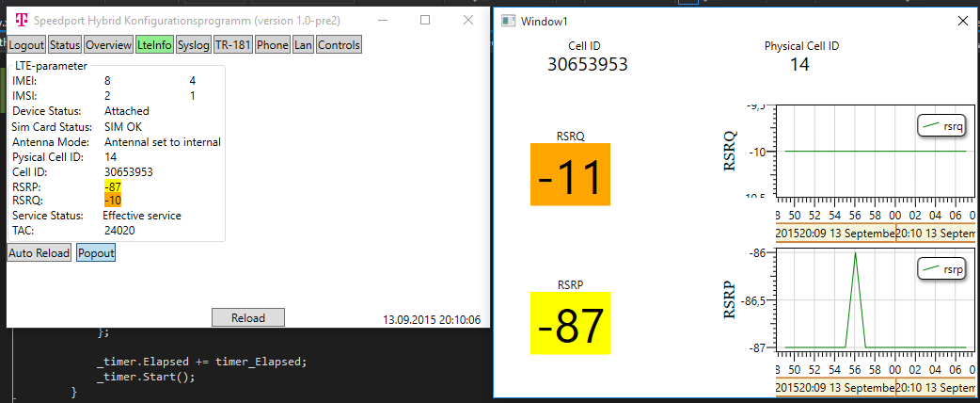The height and width of the screenshot is (403, 980).
Task: Open the Phone tab
Action: (x=273, y=45)
